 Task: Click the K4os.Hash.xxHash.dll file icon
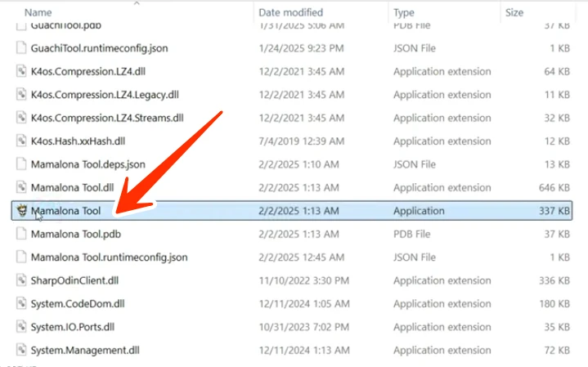(x=21, y=141)
